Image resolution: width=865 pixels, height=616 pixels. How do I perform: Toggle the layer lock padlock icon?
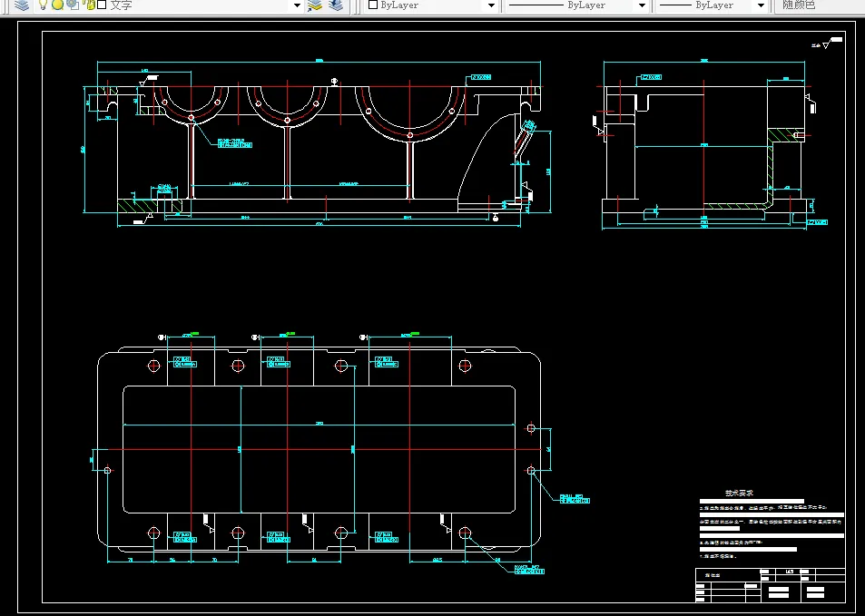89,5
